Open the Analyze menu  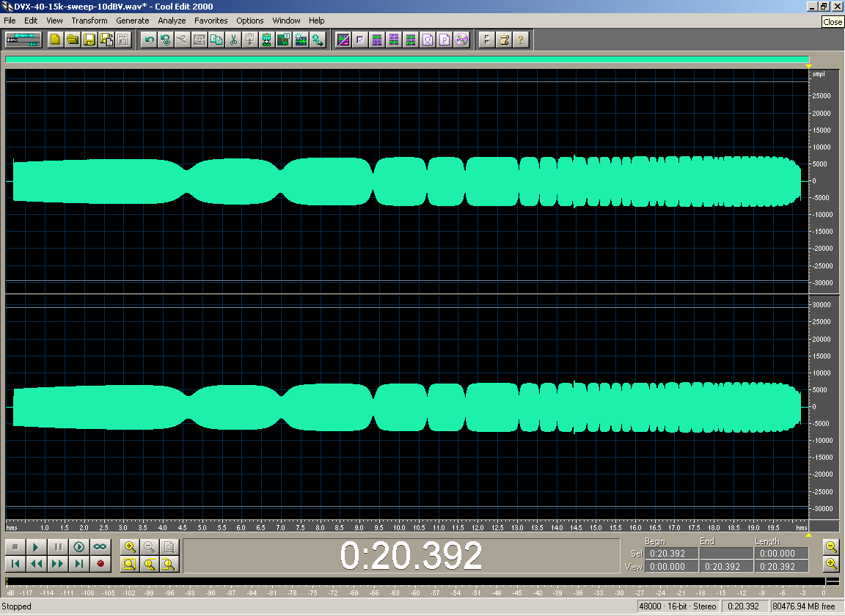coord(172,21)
